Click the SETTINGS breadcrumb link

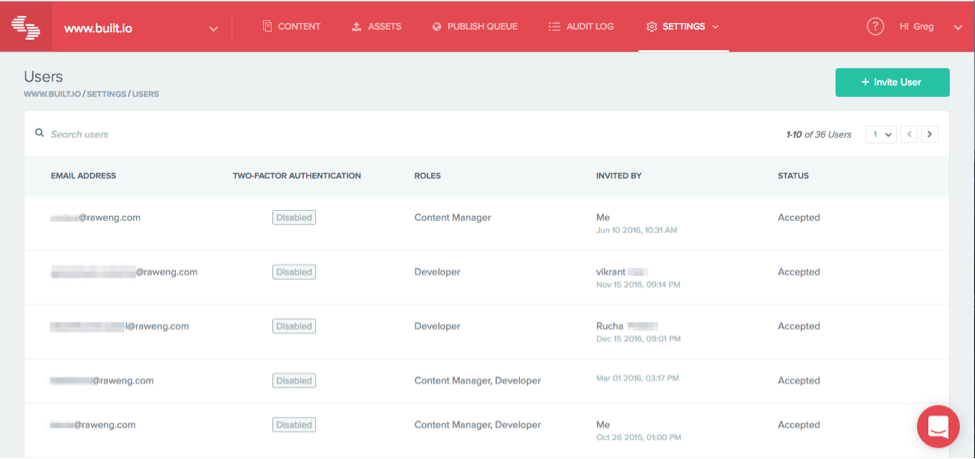pyautogui.click(x=106, y=95)
